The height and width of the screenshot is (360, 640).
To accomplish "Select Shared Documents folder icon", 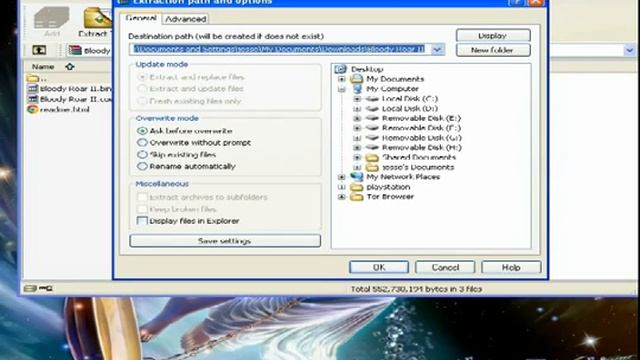I will pyautogui.click(x=372, y=158).
